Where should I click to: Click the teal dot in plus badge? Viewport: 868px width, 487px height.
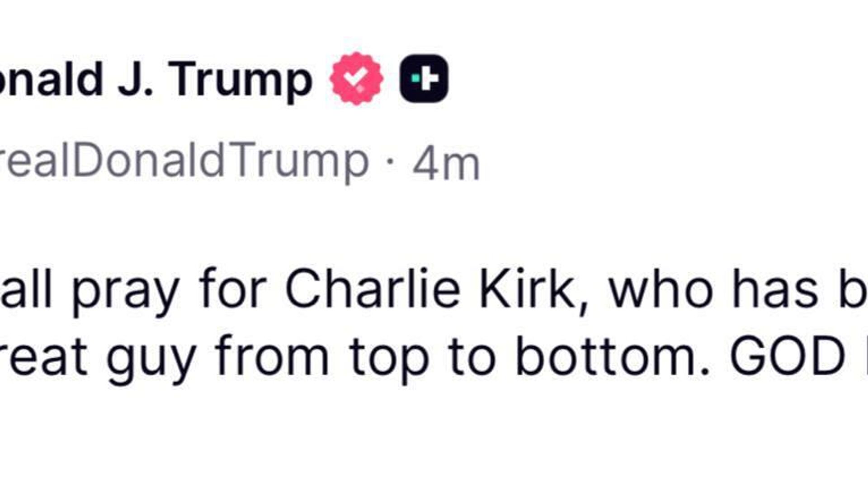click(415, 79)
